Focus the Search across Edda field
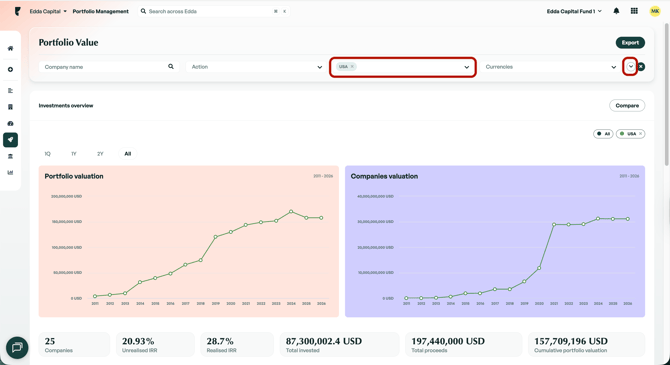 coord(214,11)
